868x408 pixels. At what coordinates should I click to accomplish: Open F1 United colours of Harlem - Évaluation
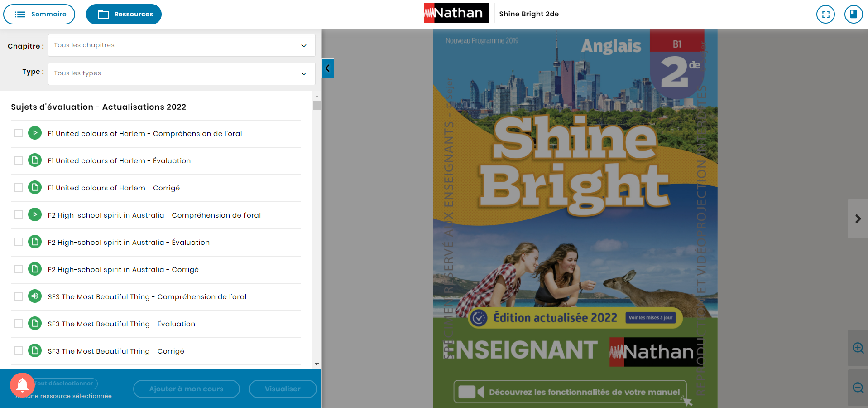pyautogui.click(x=119, y=161)
